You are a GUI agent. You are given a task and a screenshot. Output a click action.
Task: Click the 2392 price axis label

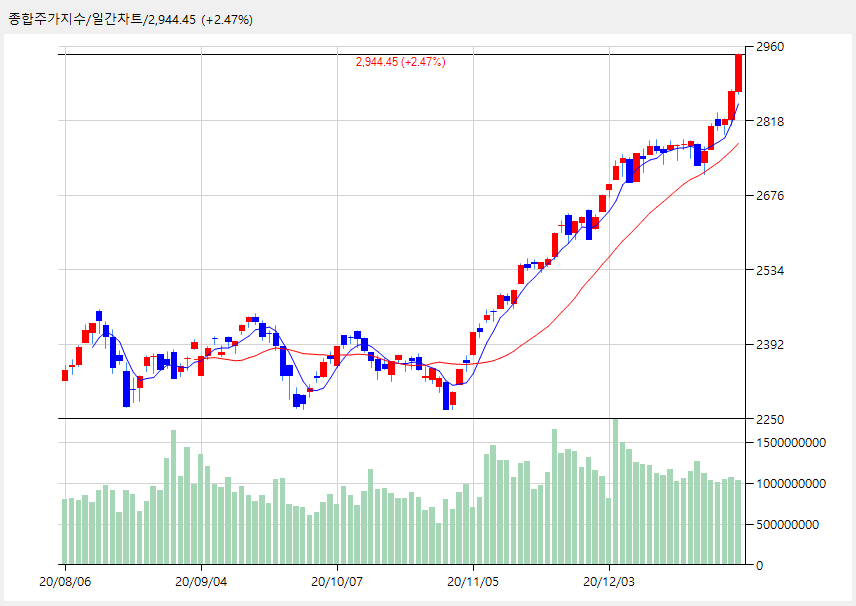tap(770, 344)
